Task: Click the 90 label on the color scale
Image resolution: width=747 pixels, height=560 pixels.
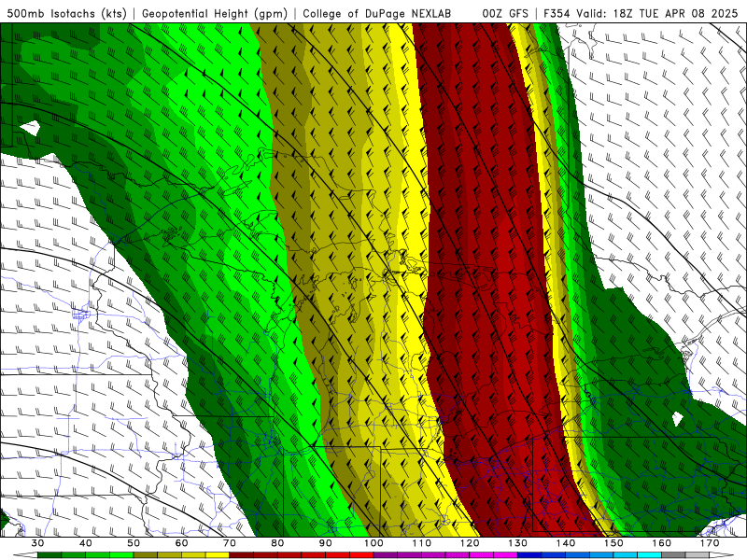Action: click(x=326, y=543)
